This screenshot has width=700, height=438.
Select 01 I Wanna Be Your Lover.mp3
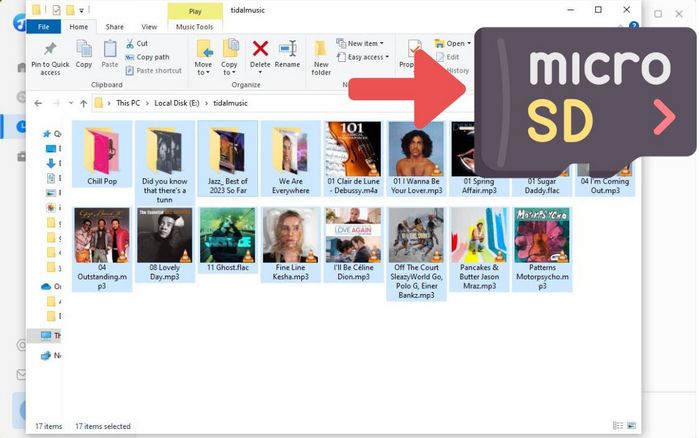[x=417, y=159]
